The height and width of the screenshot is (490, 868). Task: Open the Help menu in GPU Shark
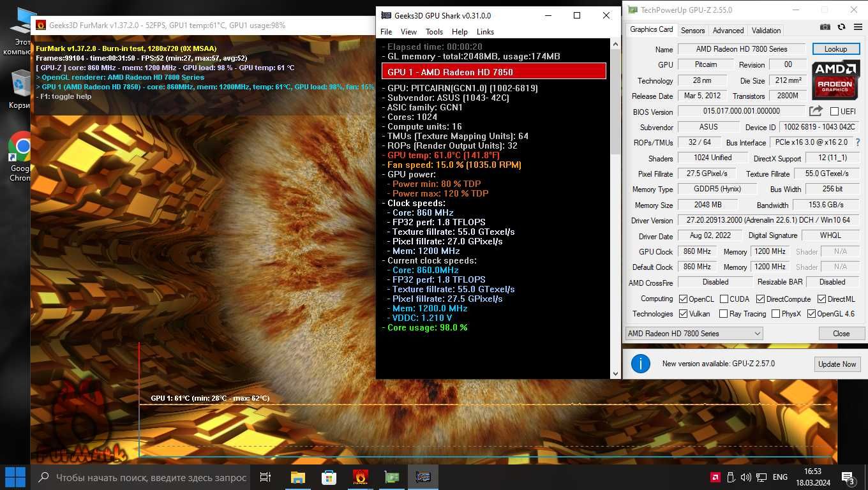pyautogui.click(x=460, y=31)
